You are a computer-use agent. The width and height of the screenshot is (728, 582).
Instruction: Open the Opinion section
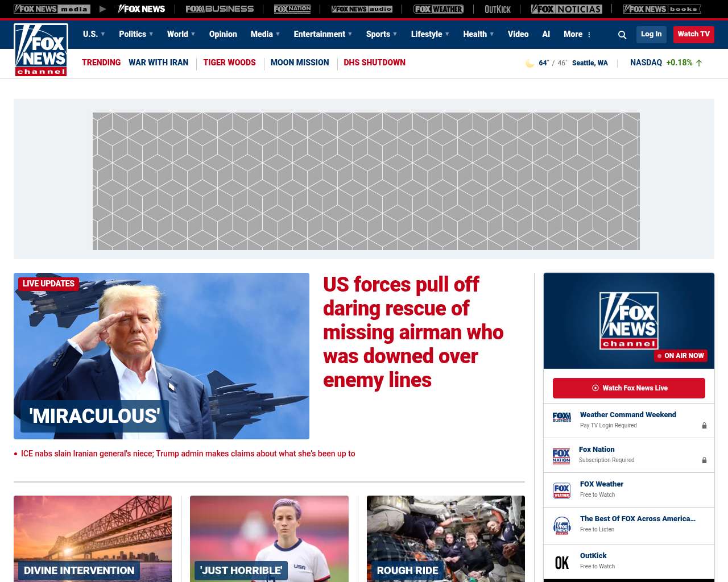[x=223, y=34]
